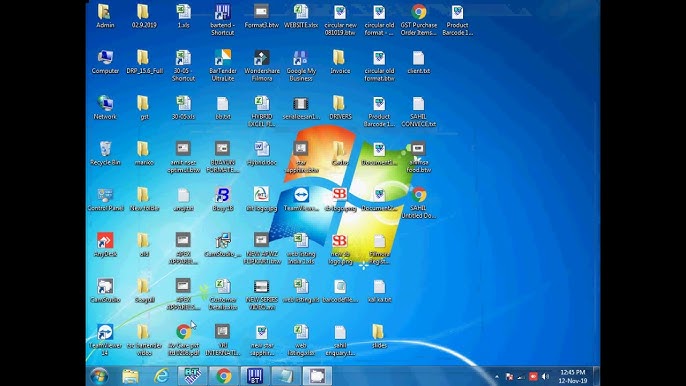Select the WEBSITE.xlsx file icon
The width and height of the screenshot is (686, 386).
[x=301, y=16]
